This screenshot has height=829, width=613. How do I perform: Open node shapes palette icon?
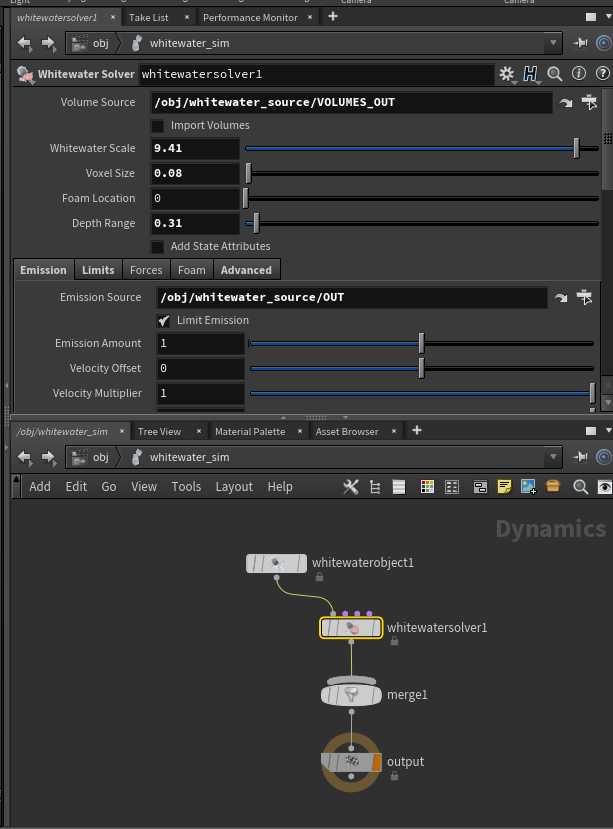452,487
